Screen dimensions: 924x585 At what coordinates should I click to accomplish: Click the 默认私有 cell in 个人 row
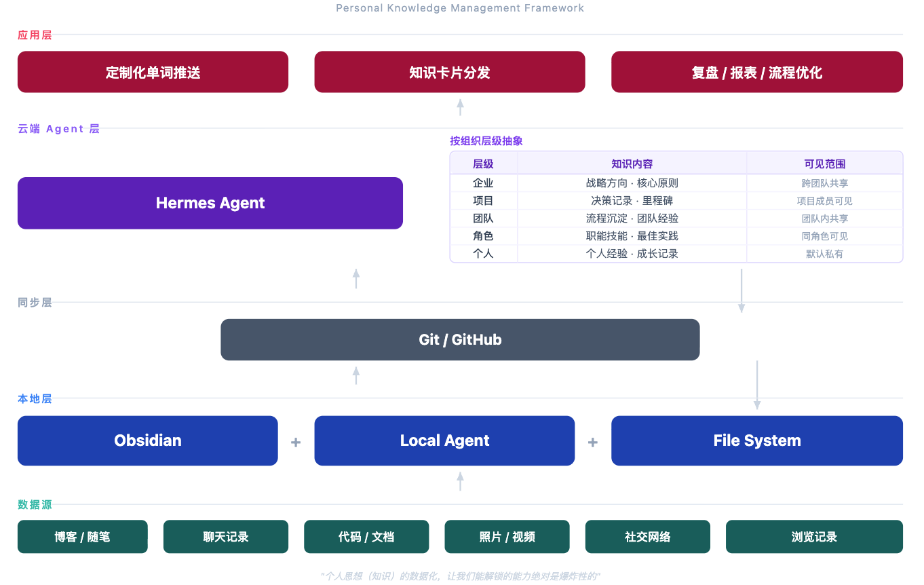824,254
